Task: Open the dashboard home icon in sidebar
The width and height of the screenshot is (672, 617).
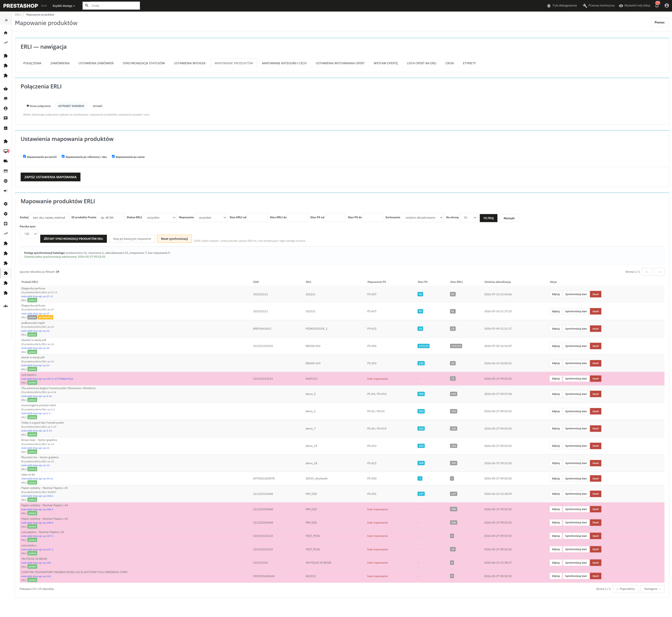Action: click(x=6, y=33)
